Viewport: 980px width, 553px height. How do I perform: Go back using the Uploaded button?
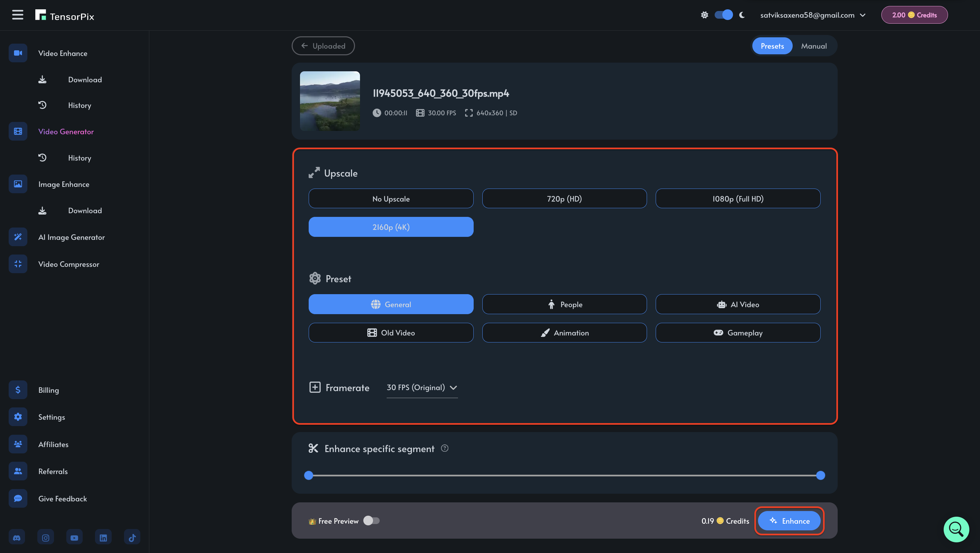[323, 46]
